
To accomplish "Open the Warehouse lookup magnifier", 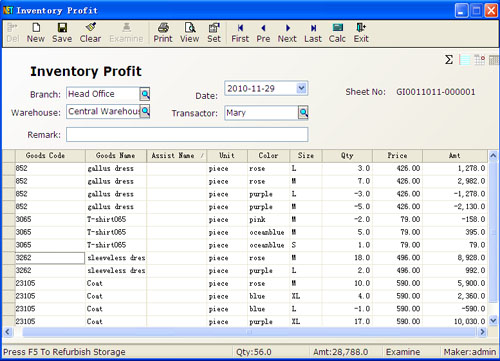I will pos(145,111).
